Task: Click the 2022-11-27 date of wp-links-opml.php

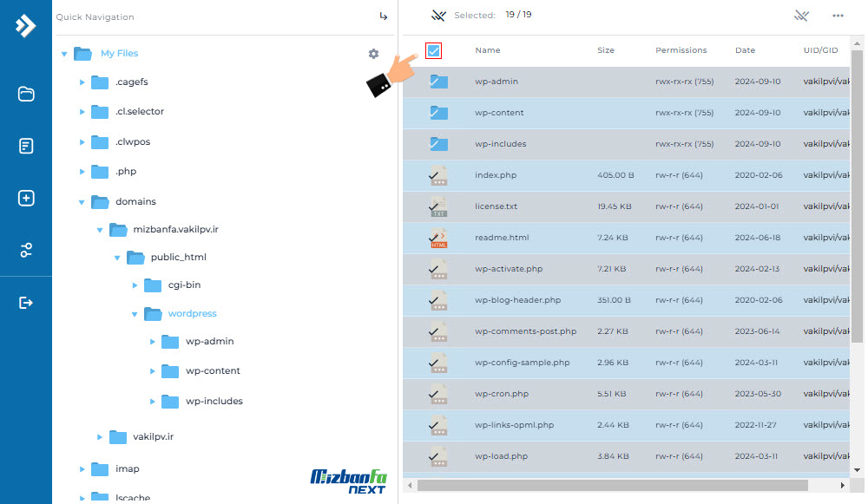Action: point(756,425)
